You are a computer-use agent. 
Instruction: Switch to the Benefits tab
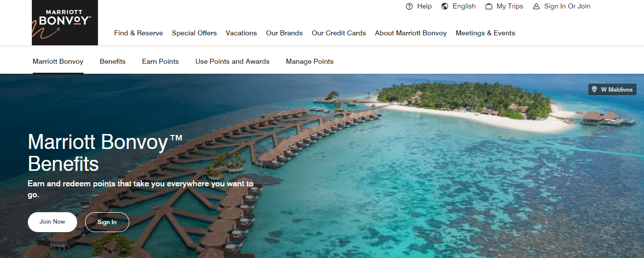[113, 62]
